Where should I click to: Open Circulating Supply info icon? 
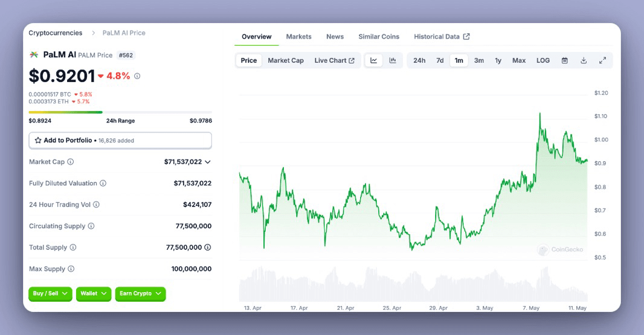click(x=91, y=226)
